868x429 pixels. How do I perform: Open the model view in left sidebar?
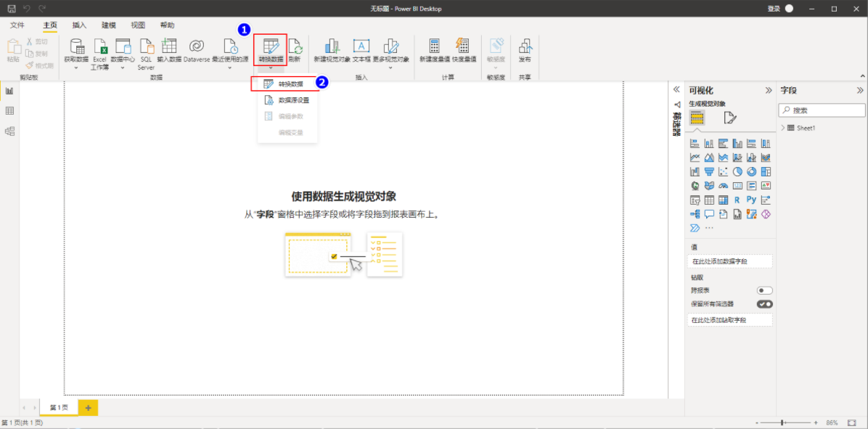click(x=9, y=131)
